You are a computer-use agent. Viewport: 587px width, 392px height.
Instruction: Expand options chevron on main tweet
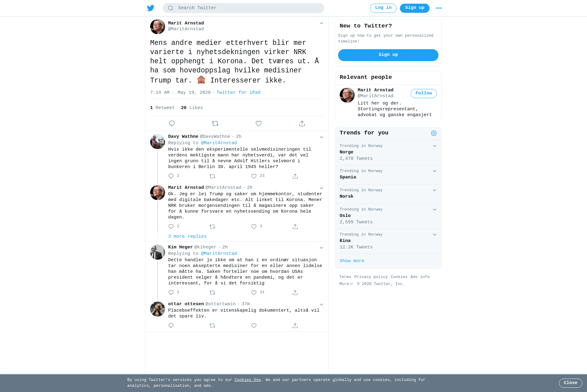click(x=321, y=23)
